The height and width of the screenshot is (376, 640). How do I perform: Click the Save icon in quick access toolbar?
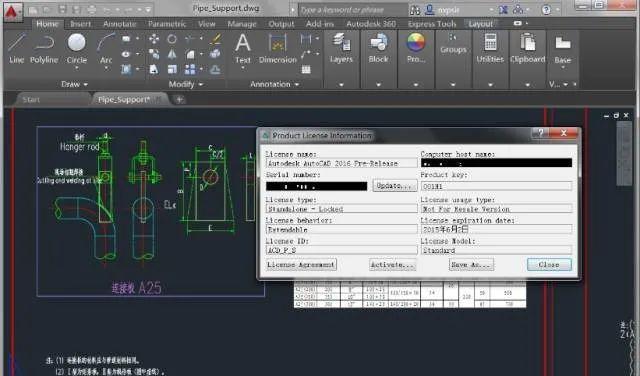pyautogui.click(x=62, y=9)
